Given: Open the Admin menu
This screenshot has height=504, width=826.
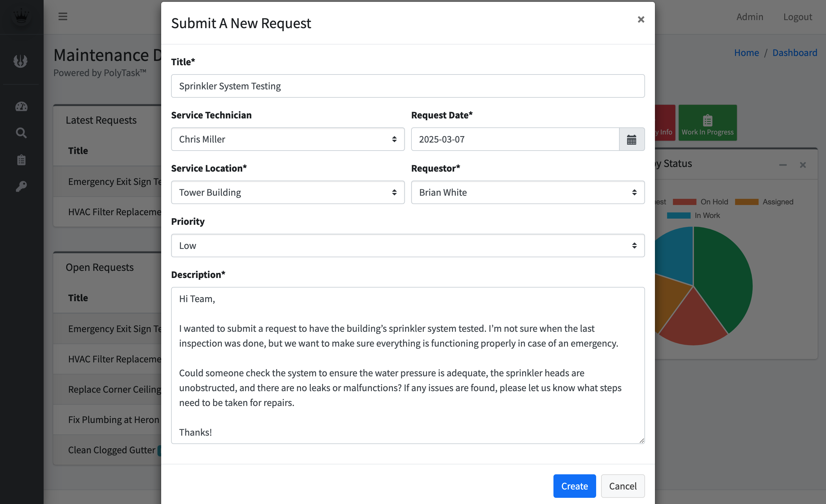Looking at the screenshot, I should coord(750,16).
